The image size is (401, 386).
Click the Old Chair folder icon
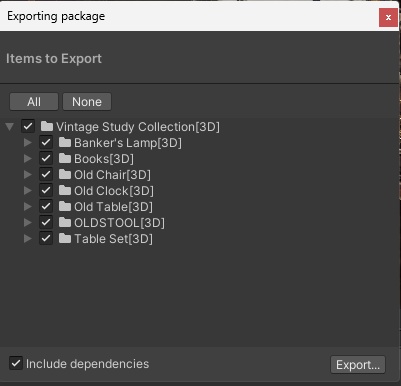65,174
